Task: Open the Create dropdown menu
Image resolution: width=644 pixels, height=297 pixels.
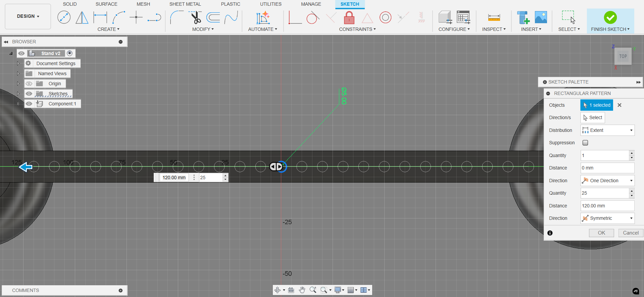Action: tap(108, 29)
